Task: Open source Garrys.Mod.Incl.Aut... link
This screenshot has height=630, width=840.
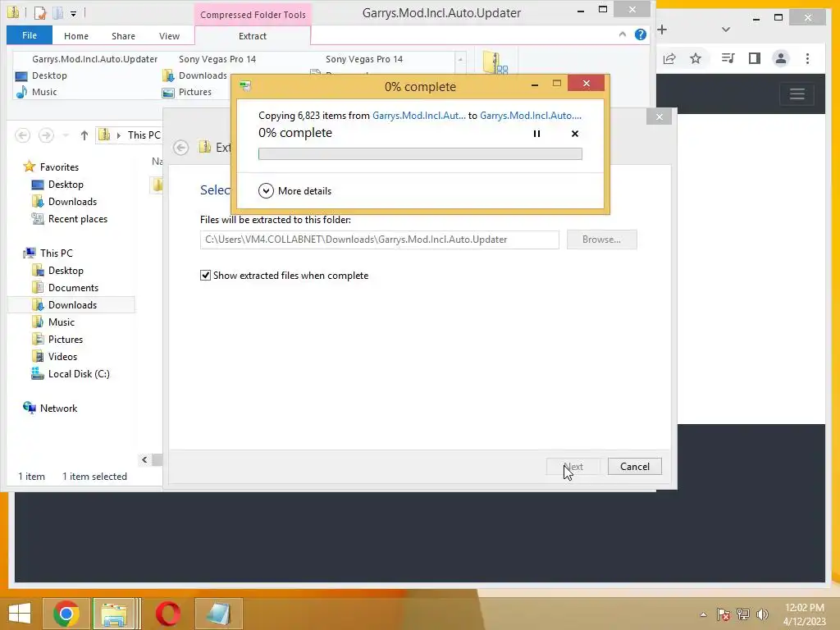Action: coord(419,115)
